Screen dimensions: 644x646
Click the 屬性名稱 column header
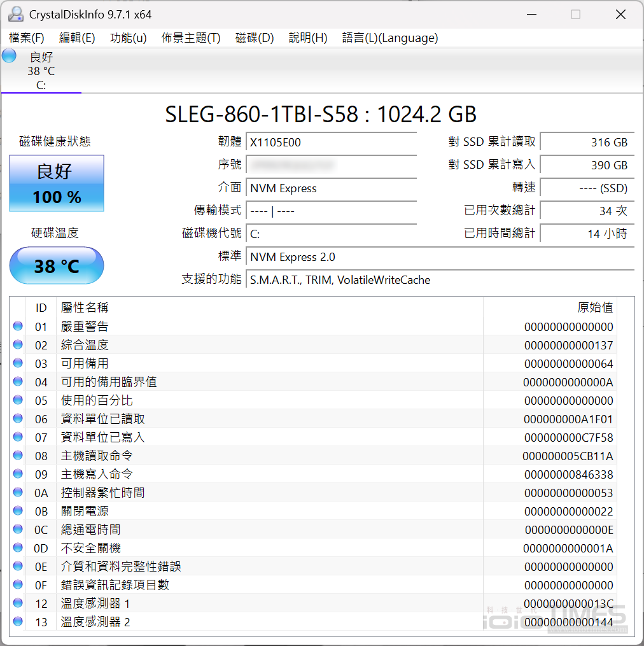269,308
